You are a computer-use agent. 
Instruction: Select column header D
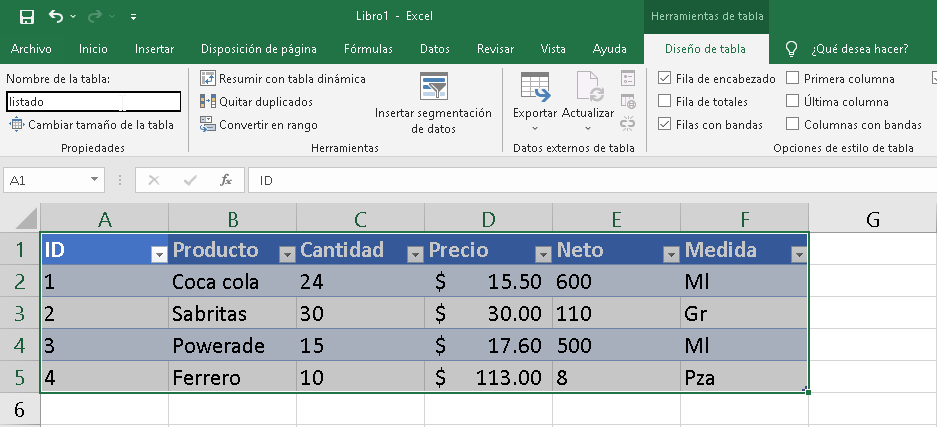point(488,219)
